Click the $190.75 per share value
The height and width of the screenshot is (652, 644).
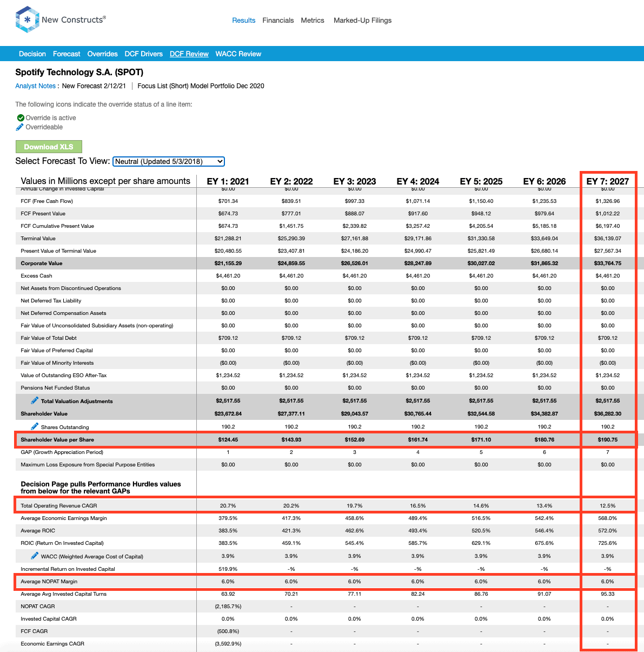click(608, 440)
